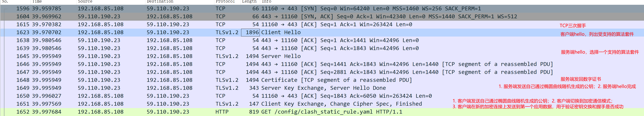Sort packets by the Time column header
The image size is (644, 116).
click(37, 2)
